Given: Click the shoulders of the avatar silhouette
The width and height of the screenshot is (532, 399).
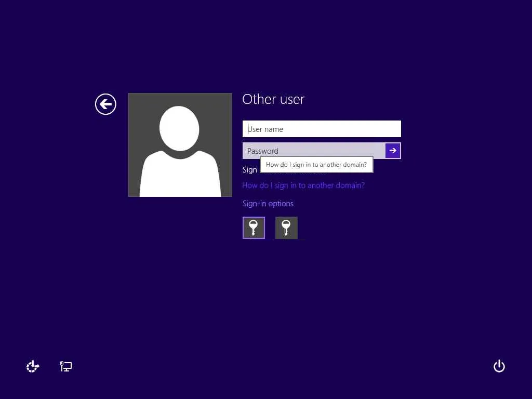Looking at the screenshot, I should coord(180,174).
